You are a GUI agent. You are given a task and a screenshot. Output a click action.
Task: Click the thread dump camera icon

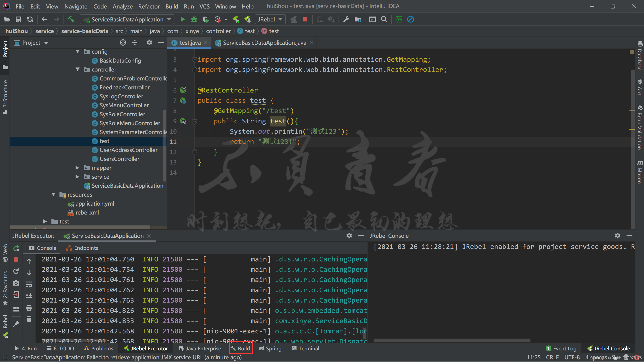pyautogui.click(x=16, y=283)
